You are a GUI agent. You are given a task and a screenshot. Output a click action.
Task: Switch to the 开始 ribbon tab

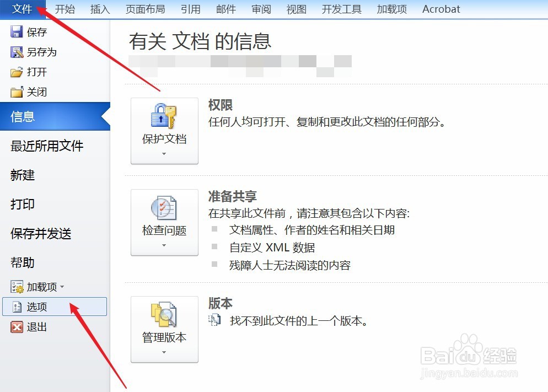coord(65,9)
